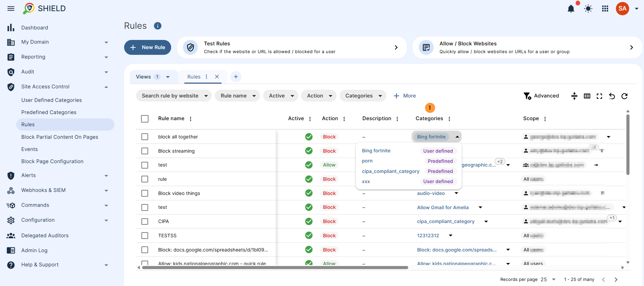Open the hamburger navigation menu
This screenshot has height=286, width=644.
11,8
